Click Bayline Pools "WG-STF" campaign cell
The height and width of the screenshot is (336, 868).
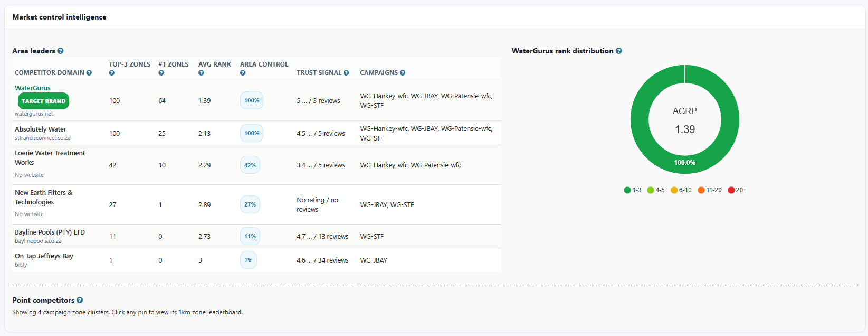pyautogui.click(x=372, y=236)
